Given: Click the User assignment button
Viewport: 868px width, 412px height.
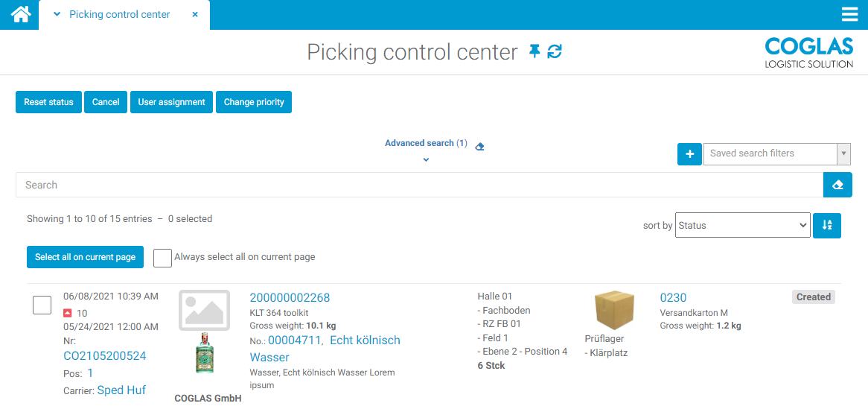Looking at the screenshot, I should click(171, 102).
